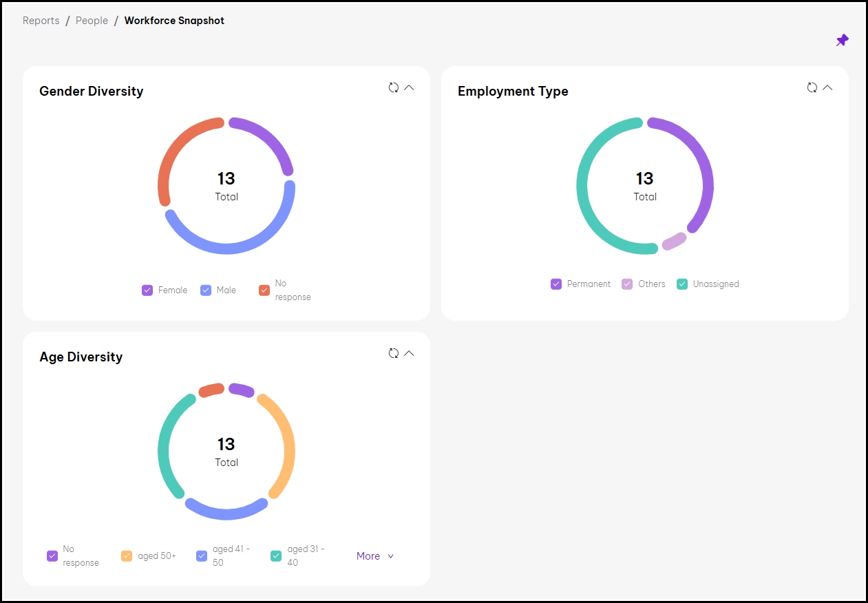868x603 pixels.
Task: Collapse the Gender Diversity card
Action: (409, 87)
